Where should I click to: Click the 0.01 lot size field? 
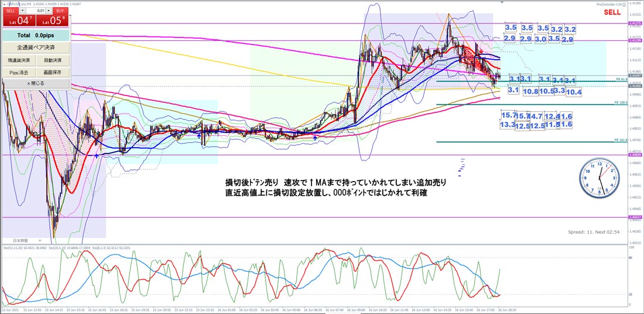point(36,11)
